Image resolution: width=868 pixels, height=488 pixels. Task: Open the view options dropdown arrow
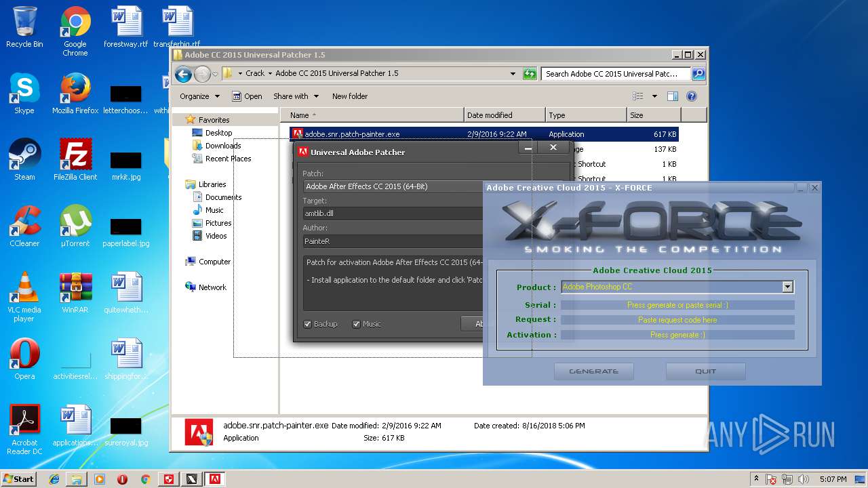pos(654,96)
